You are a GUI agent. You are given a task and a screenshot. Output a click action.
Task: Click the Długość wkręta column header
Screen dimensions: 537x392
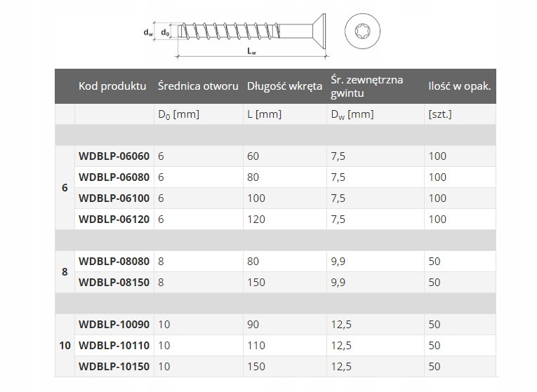point(284,86)
